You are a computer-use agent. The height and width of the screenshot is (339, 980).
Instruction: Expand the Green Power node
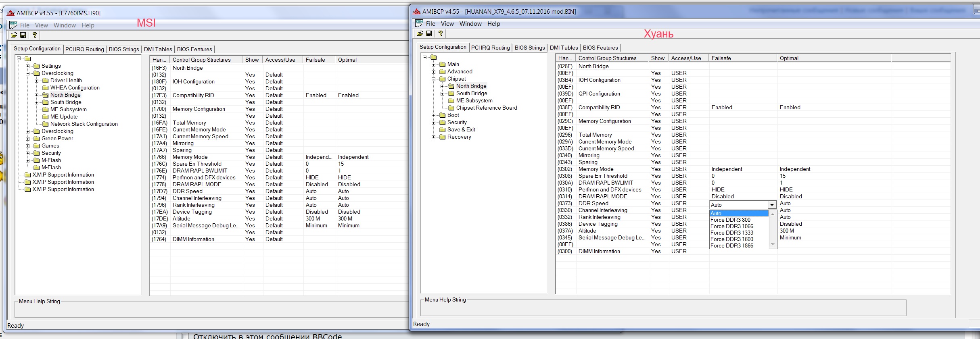point(28,139)
